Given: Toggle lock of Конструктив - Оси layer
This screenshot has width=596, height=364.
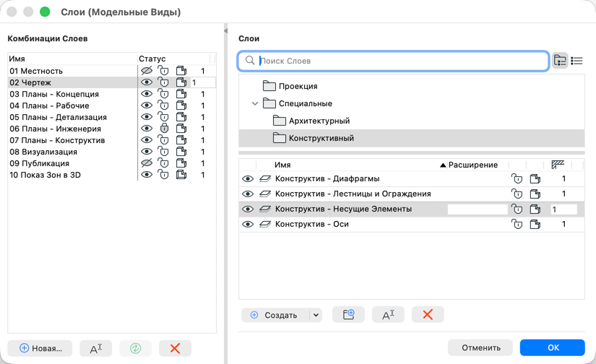Looking at the screenshot, I should [517, 224].
